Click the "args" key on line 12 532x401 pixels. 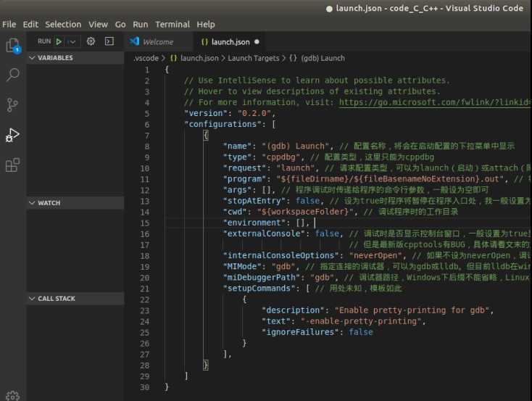[237, 190]
